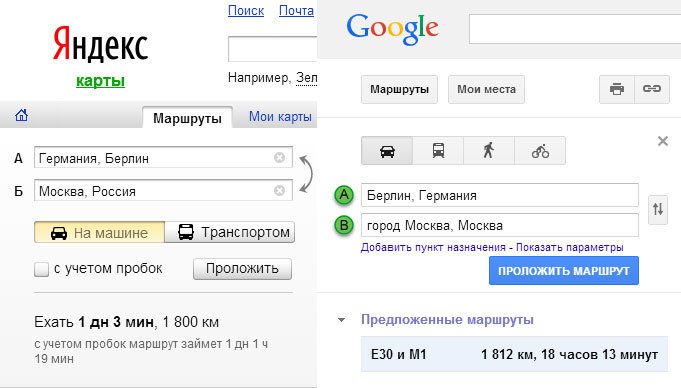Get the link to this Google map
Image resolution: width=681 pixels, height=388 pixels.
point(651,89)
